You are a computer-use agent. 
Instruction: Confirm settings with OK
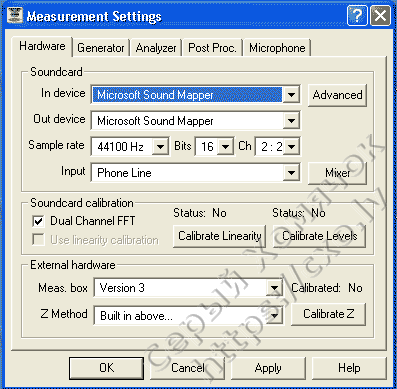107,368
